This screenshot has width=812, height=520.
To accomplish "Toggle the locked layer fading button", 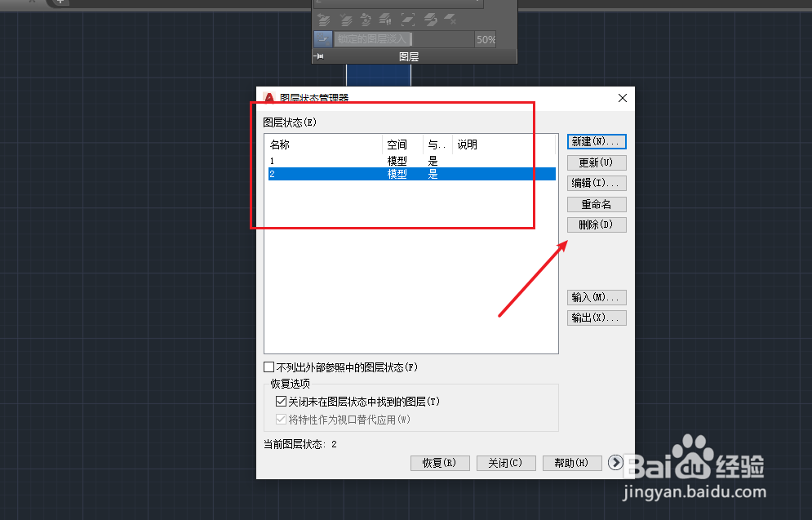I will (x=323, y=39).
